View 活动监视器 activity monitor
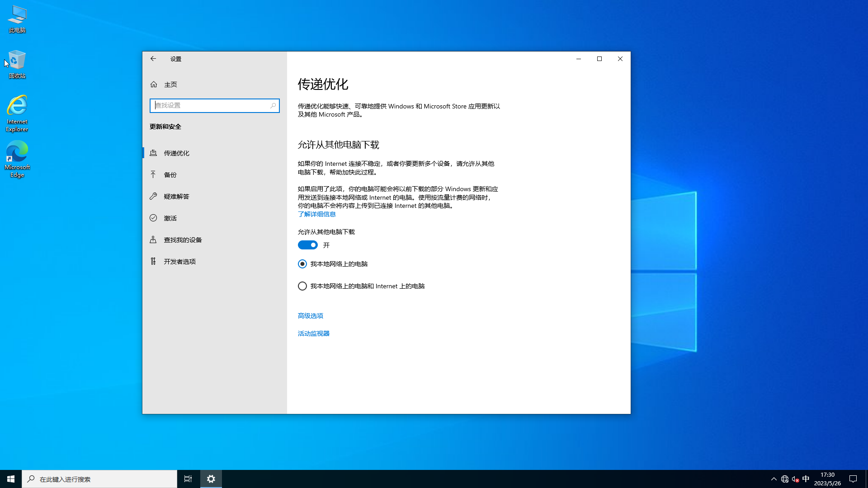The height and width of the screenshot is (488, 868). tap(313, 333)
